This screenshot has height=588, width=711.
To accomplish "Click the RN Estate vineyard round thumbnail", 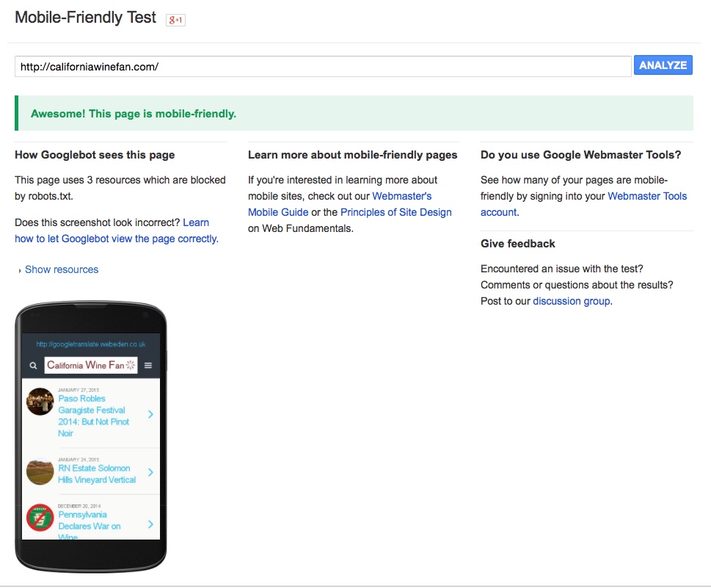I will (40, 472).
